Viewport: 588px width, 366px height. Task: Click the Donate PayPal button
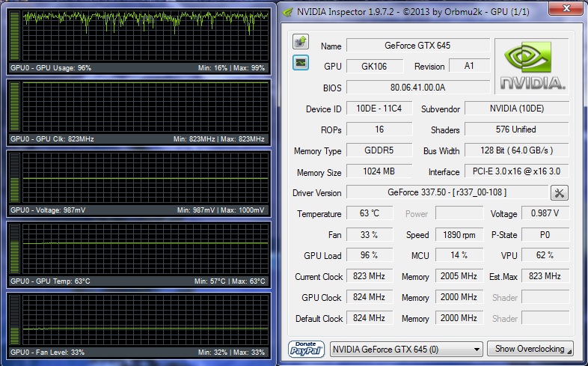[x=307, y=349]
